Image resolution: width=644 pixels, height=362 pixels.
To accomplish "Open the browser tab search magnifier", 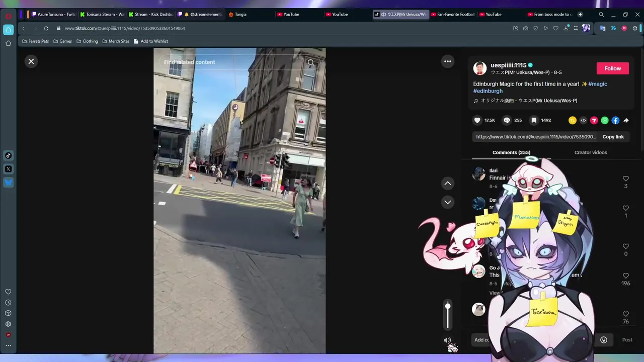I will [x=601, y=14].
